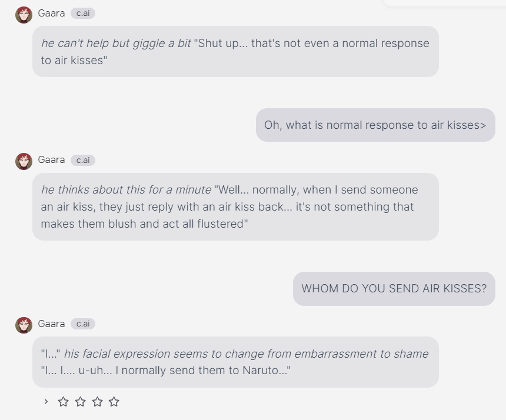Rate the last reply two stars

[81, 402]
